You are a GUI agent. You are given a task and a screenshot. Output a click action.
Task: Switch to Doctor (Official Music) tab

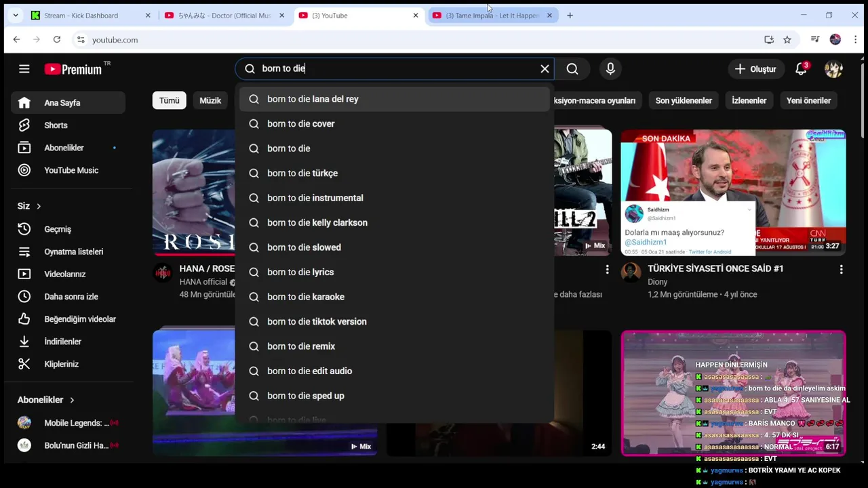[224, 16]
